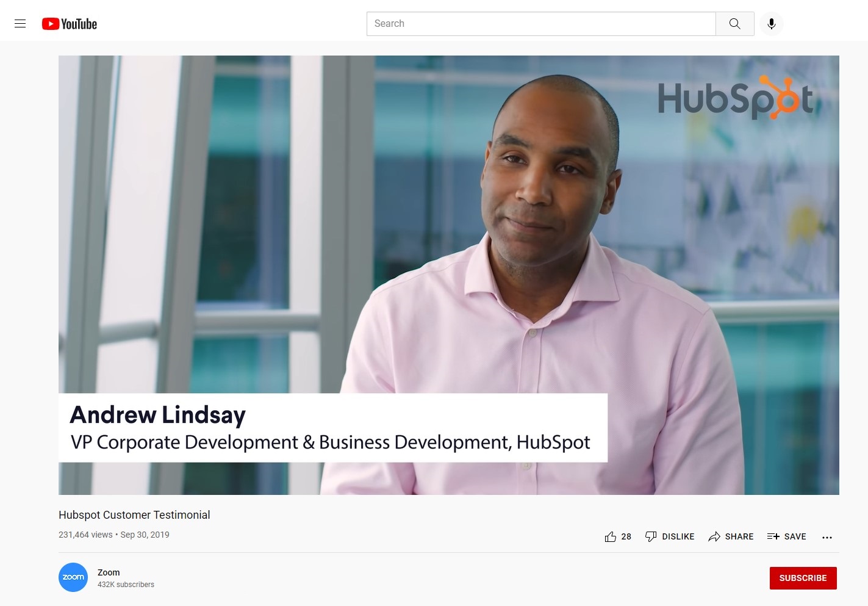The height and width of the screenshot is (606, 868).
Task: Click the magnifying glass search button
Action: point(735,24)
